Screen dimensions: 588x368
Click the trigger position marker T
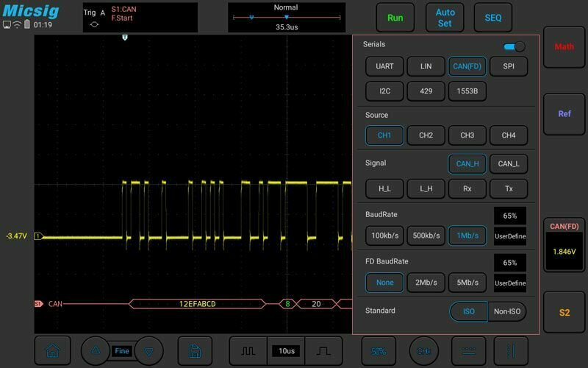pos(125,38)
